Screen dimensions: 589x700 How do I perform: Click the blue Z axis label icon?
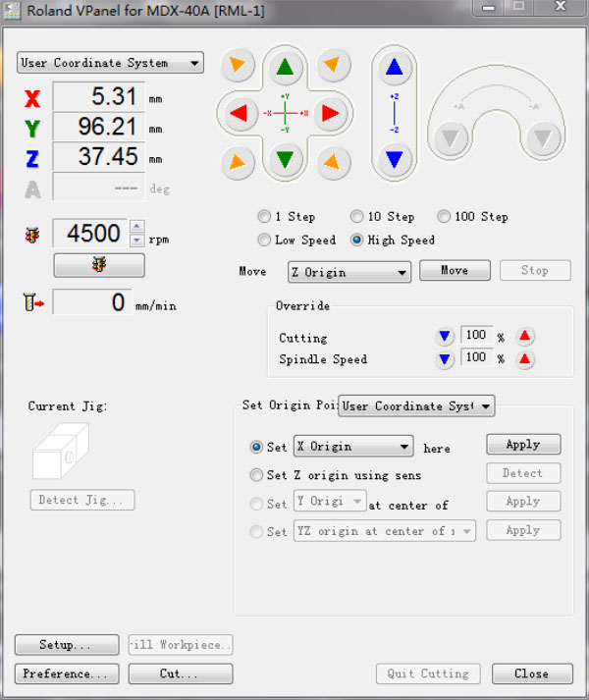pos(32,159)
